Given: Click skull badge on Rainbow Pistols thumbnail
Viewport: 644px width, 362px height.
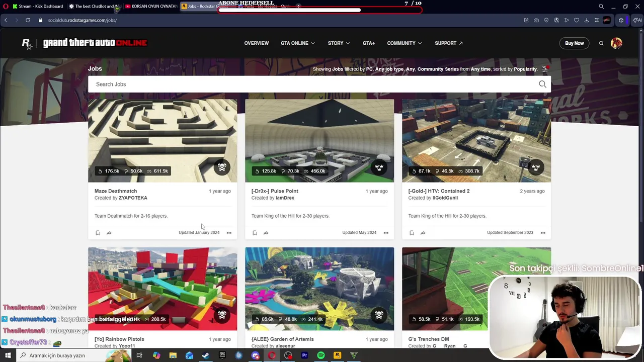Looking at the screenshot, I should coord(222,315).
